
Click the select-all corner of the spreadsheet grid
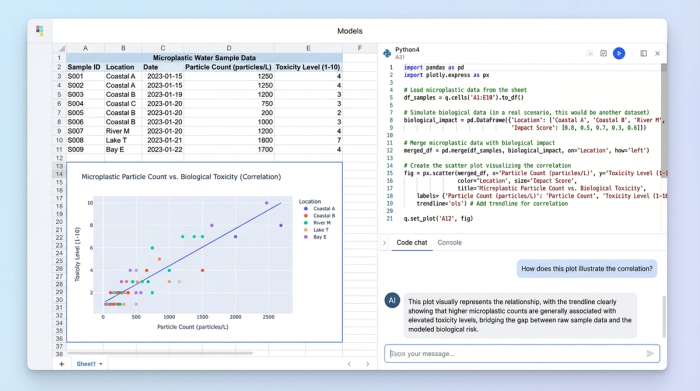click(61, 48)
